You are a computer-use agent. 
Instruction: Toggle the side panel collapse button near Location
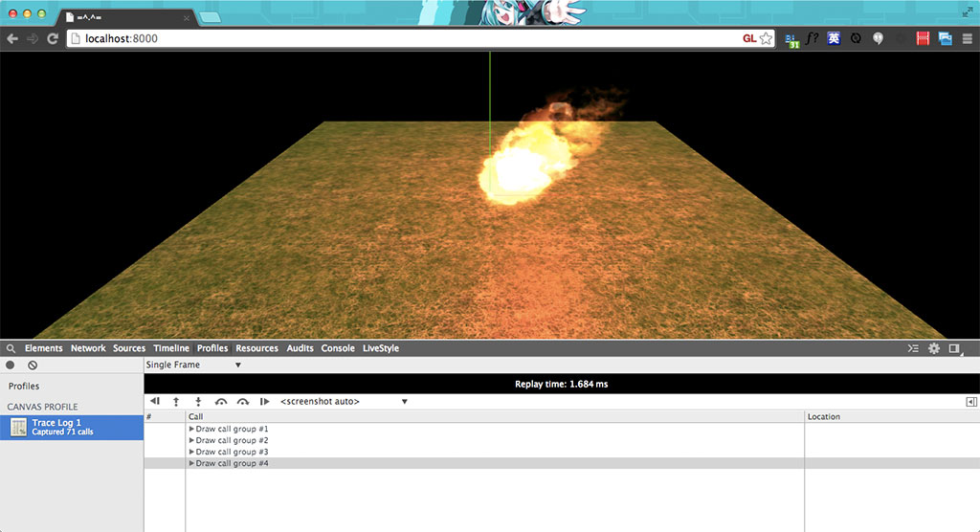tap(971, 402)
